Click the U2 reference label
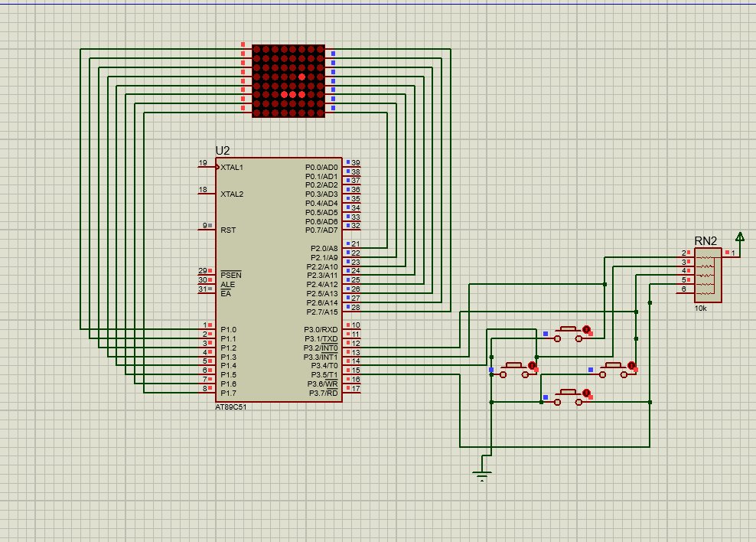Screen dimensions: 756x542 (x=223, y=151)
